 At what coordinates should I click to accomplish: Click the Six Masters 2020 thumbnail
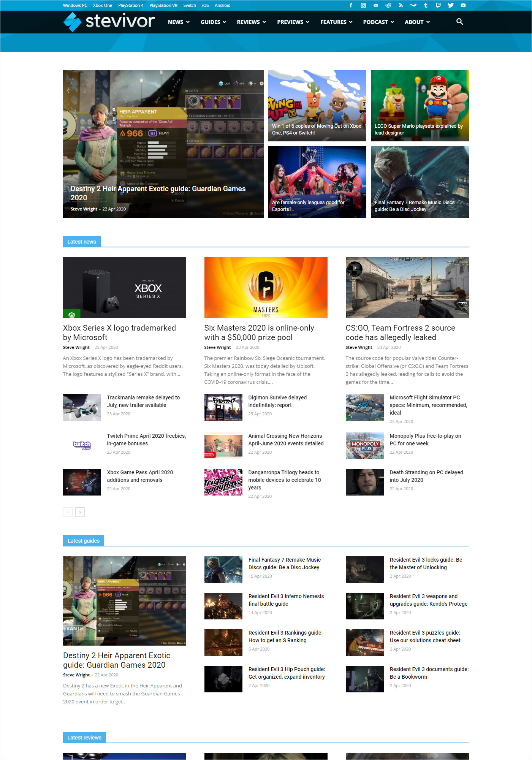click(266, 288)
